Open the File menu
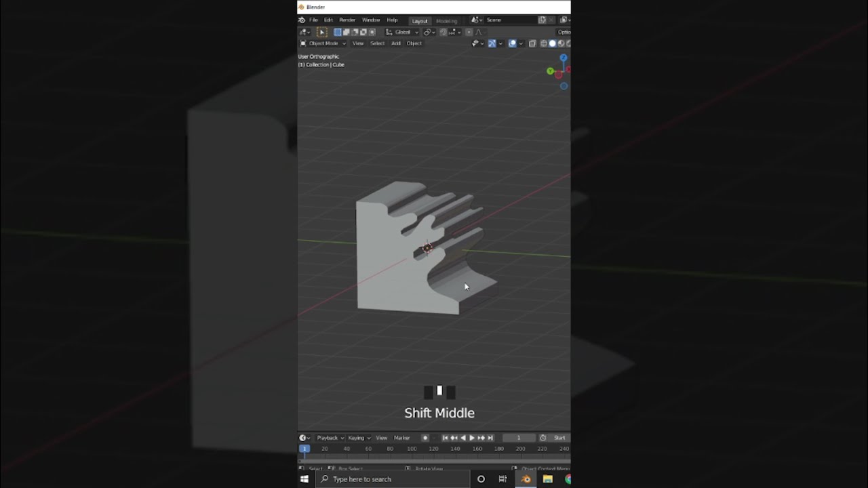868x488 pixels. [x=313, y=20]
